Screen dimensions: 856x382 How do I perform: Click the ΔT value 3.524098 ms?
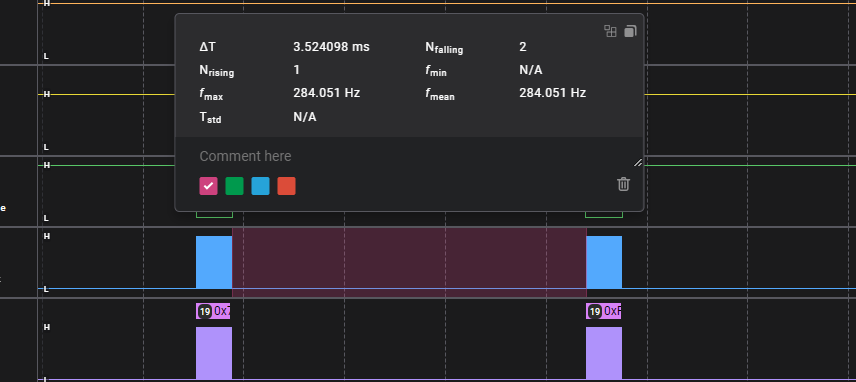pyautogui.click(x=331, y=47)
